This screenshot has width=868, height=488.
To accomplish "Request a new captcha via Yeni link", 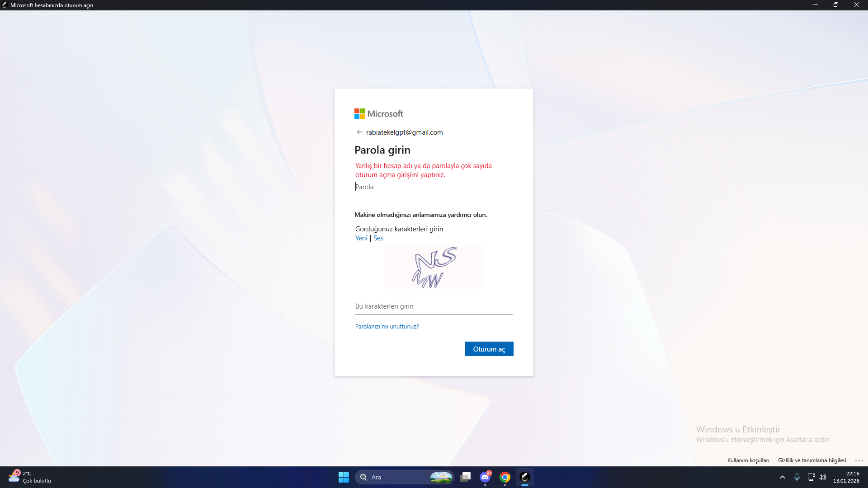I will 361,238.
